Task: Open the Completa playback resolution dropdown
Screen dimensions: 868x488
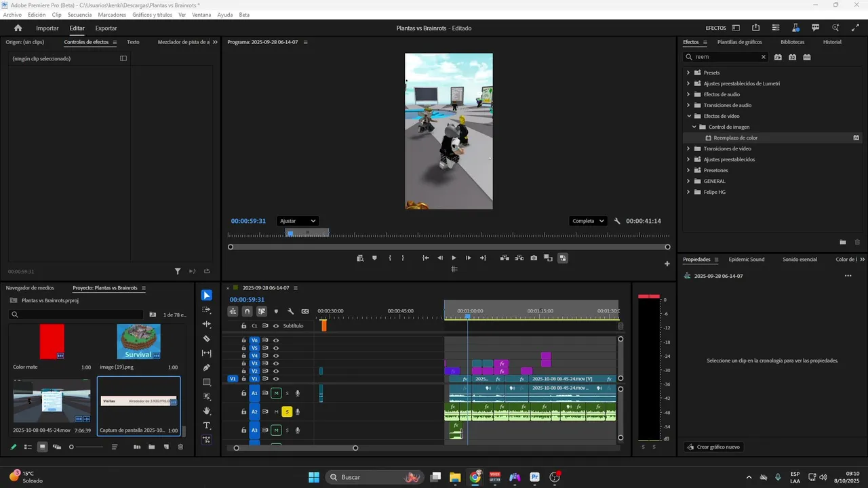Action: pos(588,221)
